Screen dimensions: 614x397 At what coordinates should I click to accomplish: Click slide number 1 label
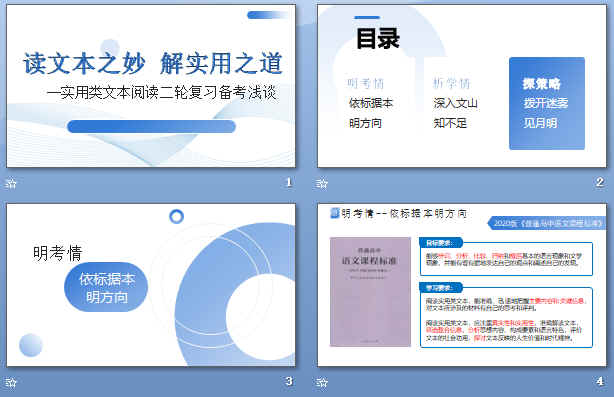(289, 182)
